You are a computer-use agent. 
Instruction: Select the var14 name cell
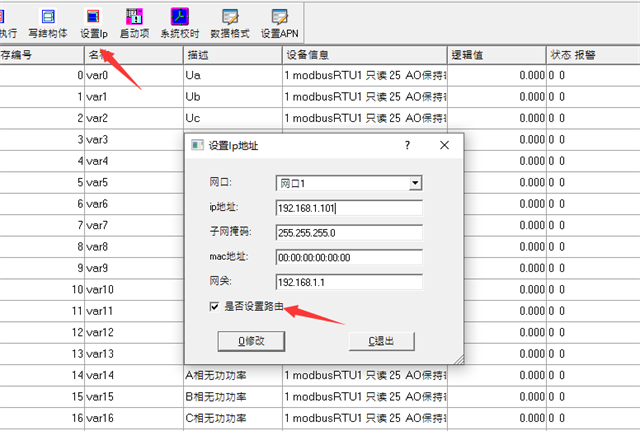tap(134, 375)
